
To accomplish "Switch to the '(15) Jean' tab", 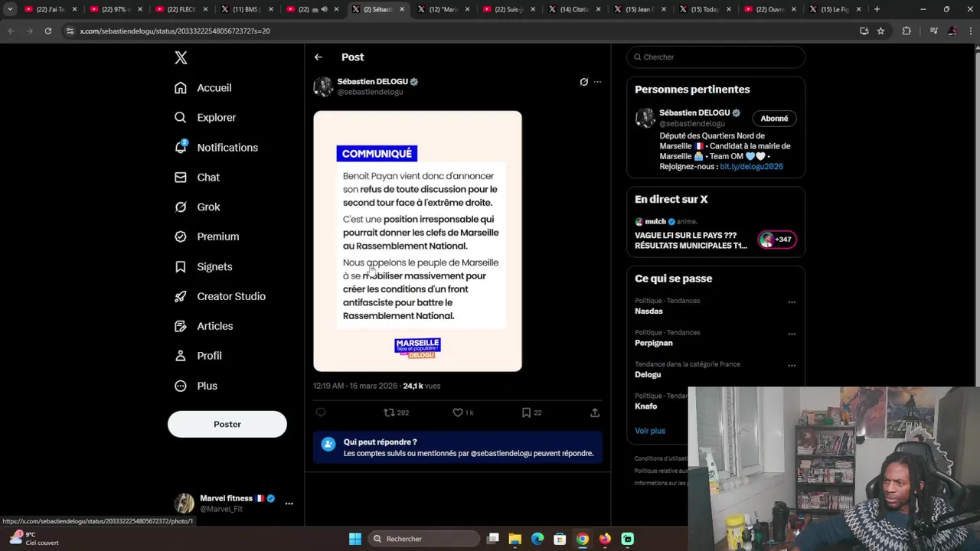I will tap(642, 9).
